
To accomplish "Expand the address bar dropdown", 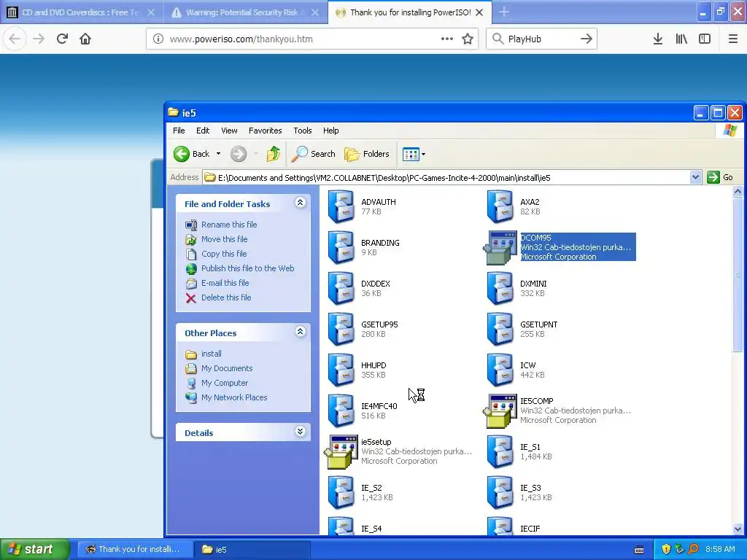I will point(695,178).
